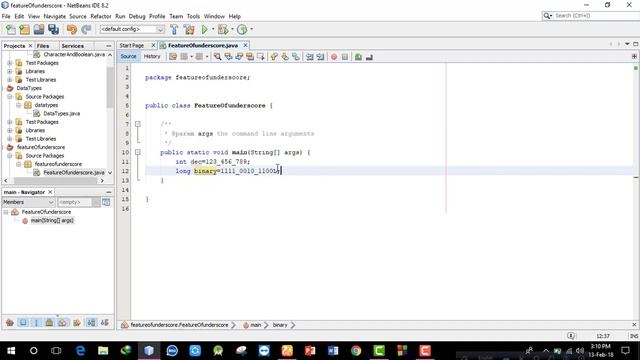640x360 pixels.
Task: Minimize the Projects window group
Action: [109, 46]
